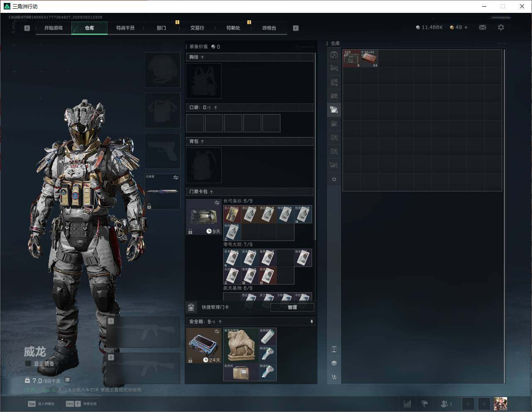Select the empty helmet slot

coord(162,70)
